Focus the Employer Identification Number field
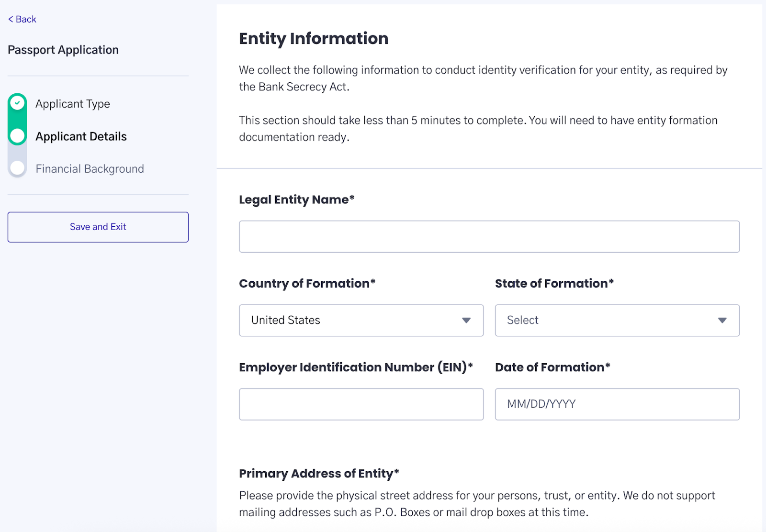The width and height of the screenshot is (766, 532). 361,404
